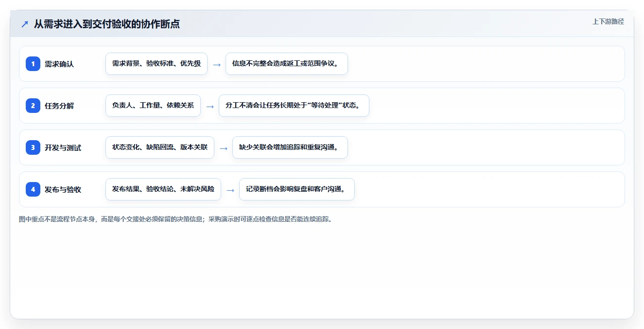Click the step 4 number badge

pos(33,189)
